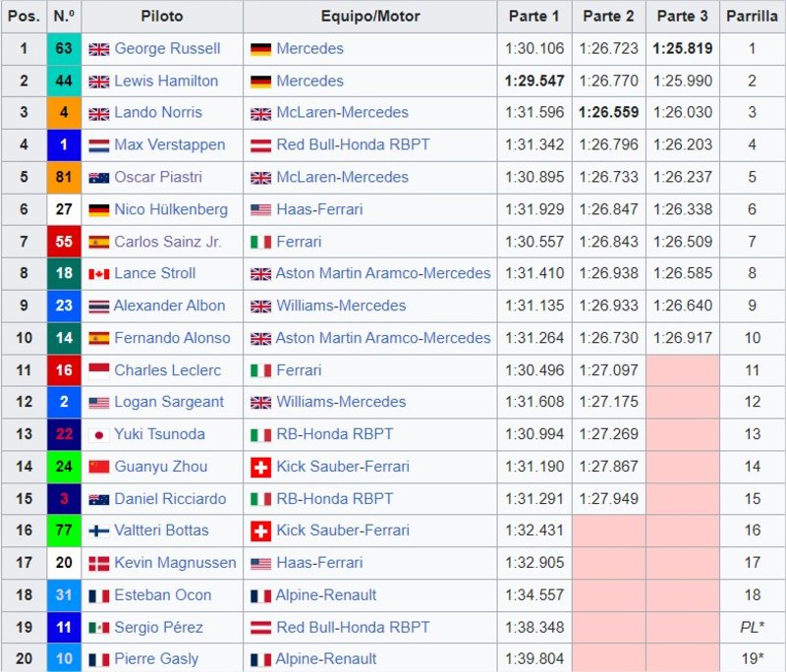Click the Thai flag beside Alexander Albon
Screen dimensions: 786x672
point(99,307)
